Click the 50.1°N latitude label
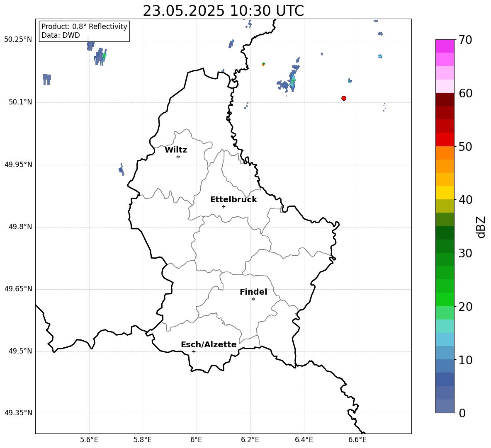Screen dimensions: 491x448 click(x=20, y=102)
